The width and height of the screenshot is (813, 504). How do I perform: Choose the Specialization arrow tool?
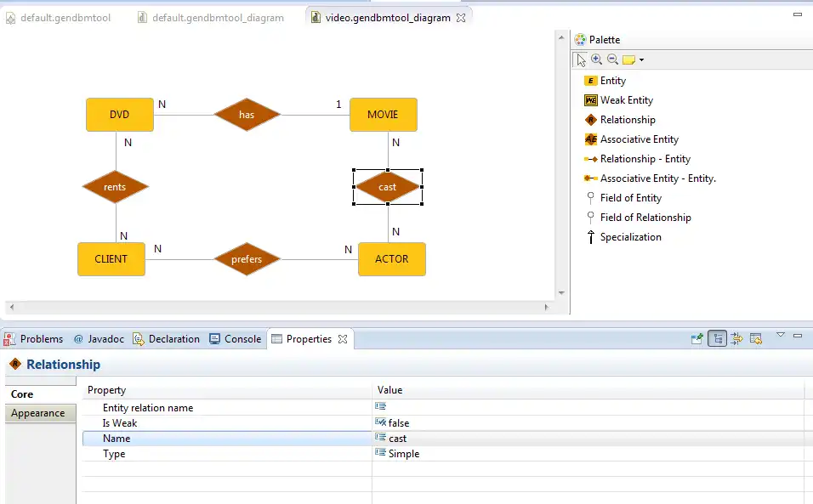pyautogui.click(x=623, y=237)
